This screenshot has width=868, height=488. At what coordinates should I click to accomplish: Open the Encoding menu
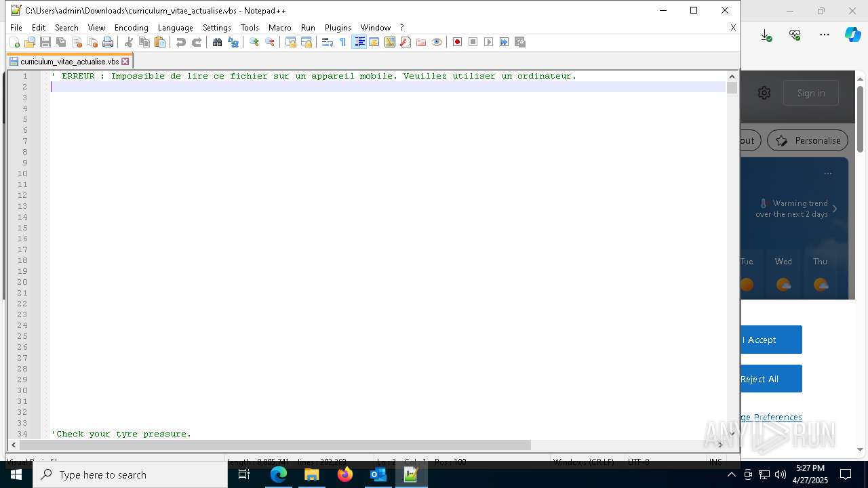[x=132, y=28]
